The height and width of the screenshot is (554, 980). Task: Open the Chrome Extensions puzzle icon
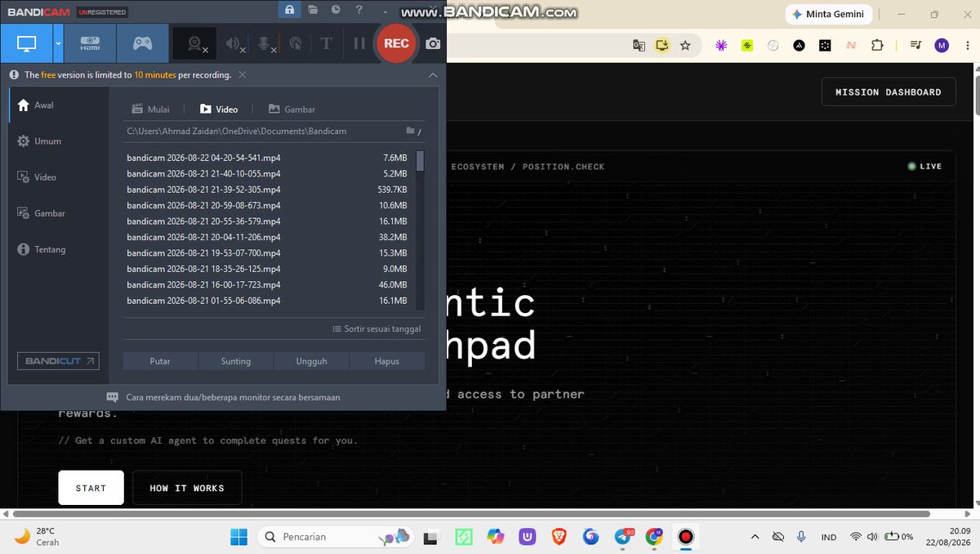pyautogui.click(x=877, y=46)
